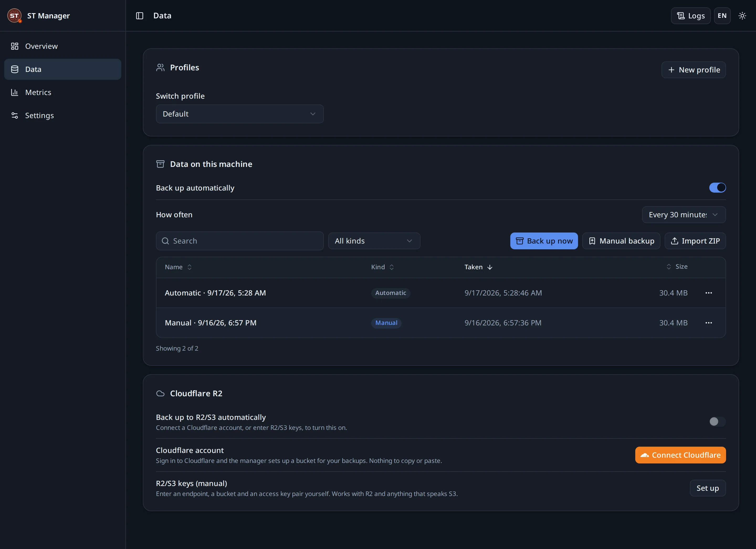Connect Cloudflare account
The image size is (756, 549).
tap(680, 455)
